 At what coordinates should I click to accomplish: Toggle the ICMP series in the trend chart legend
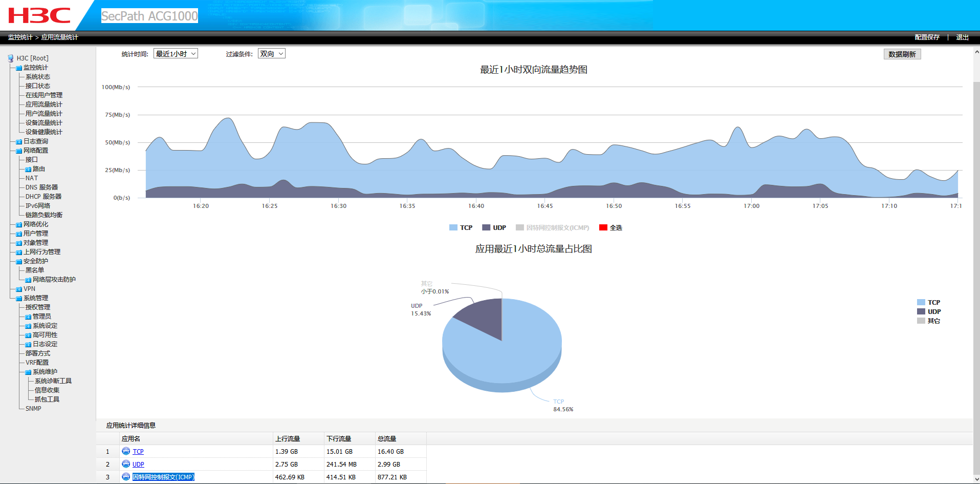click(x=553, y=227)
